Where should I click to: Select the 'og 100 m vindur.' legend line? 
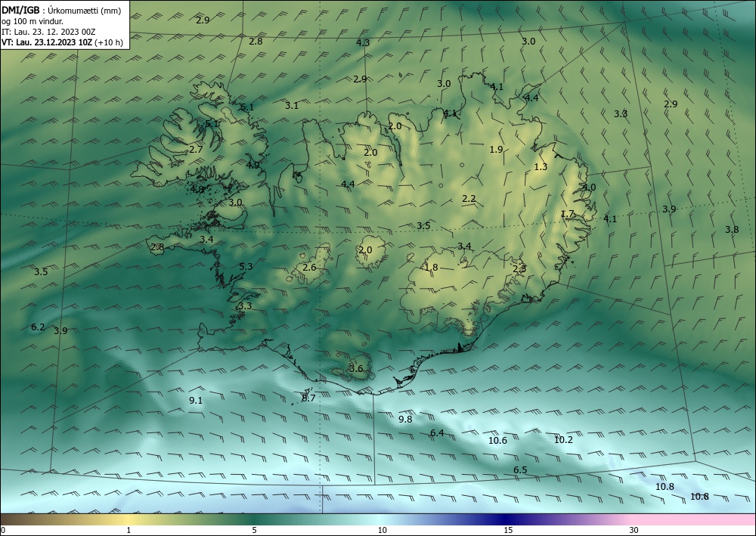click(x=33, y=21)
